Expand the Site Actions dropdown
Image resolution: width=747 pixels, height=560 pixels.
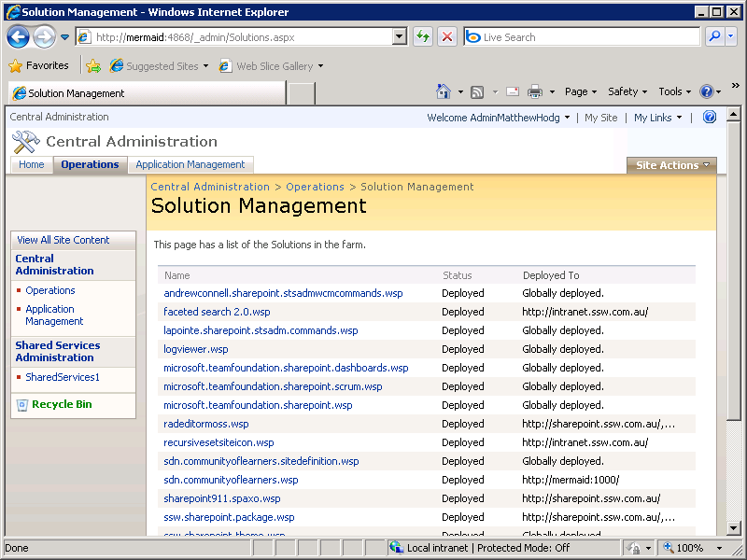click(672, 165)
